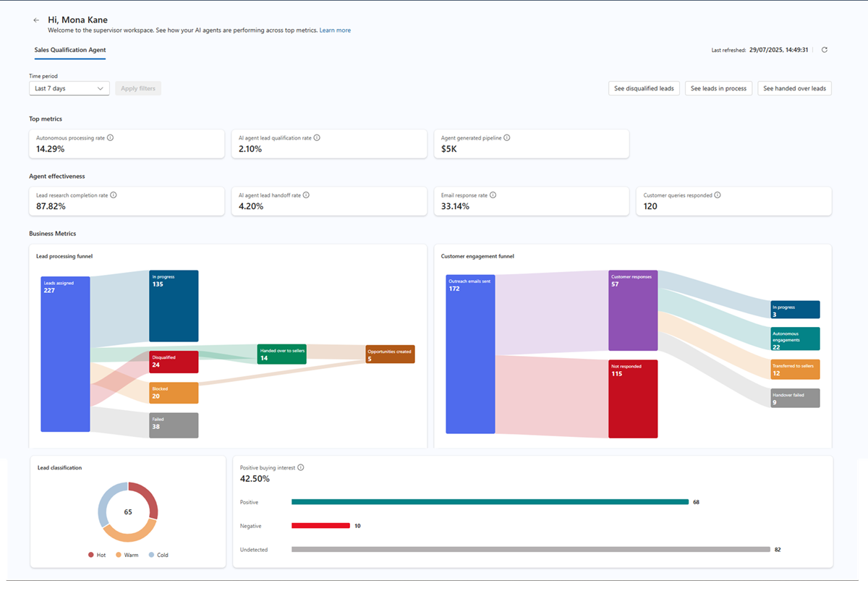Click the refresh icon next to Last refreshed
868x591 pixels.
[824, 50]
